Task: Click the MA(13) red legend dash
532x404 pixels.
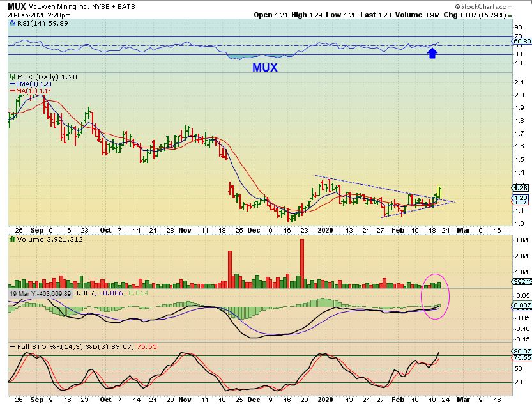Action: pos(13,91)
